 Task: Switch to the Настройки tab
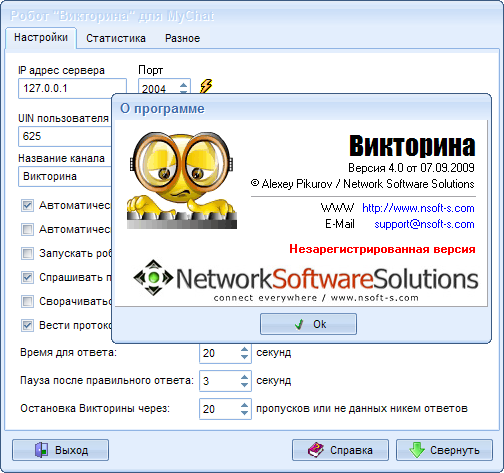point(41,38)
